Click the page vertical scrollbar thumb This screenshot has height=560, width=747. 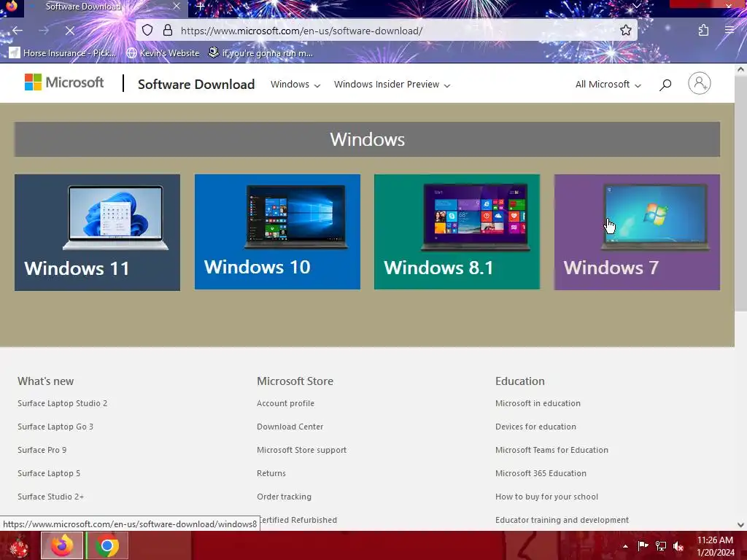[740, 195]
